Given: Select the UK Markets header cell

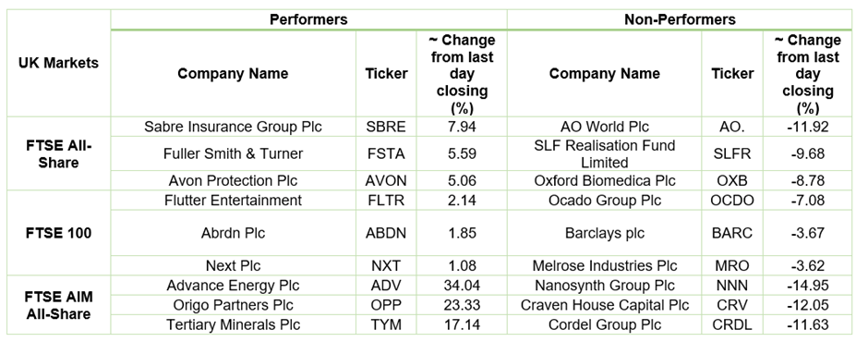Looking at the screenshot, I should tap(58, 63).
